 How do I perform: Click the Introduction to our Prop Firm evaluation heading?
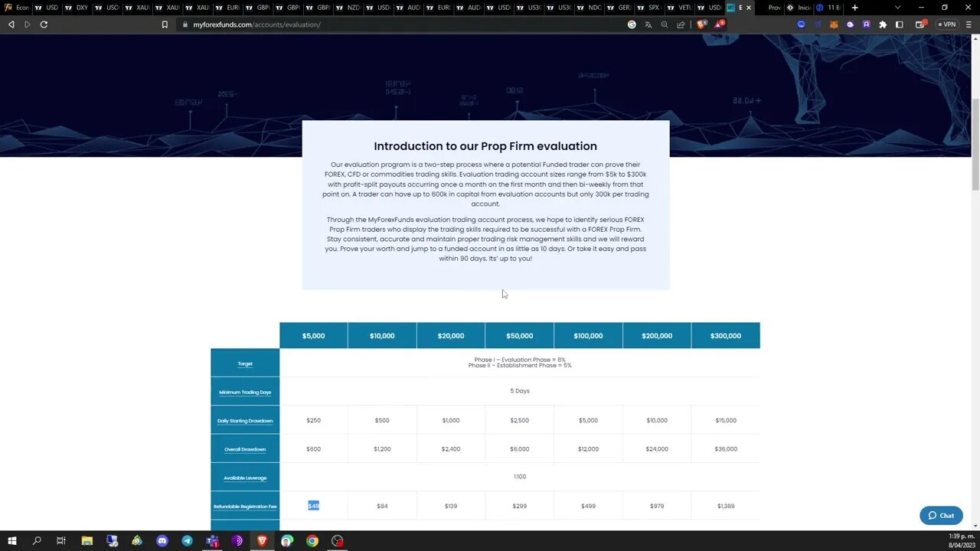tap(485, 146)
